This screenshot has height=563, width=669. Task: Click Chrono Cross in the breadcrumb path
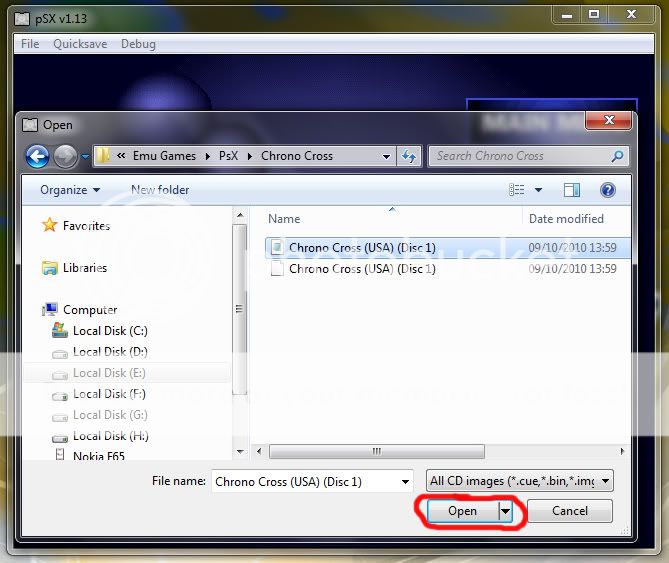[x=297, y=156]
